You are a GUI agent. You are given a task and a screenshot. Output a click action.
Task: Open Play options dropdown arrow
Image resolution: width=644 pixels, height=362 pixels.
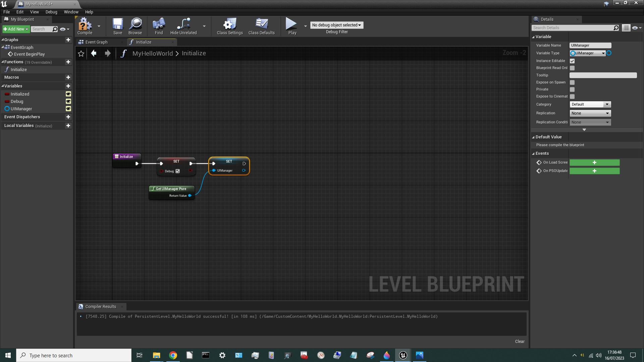coord(305,26)
